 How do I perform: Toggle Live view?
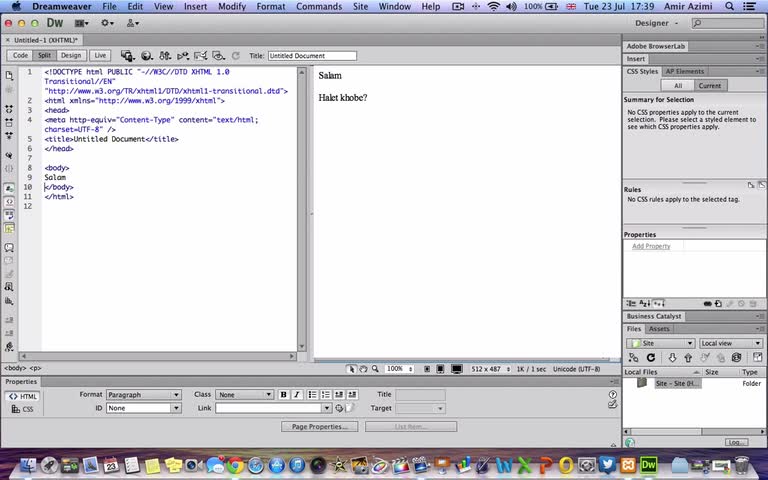[x=100, y=55]
